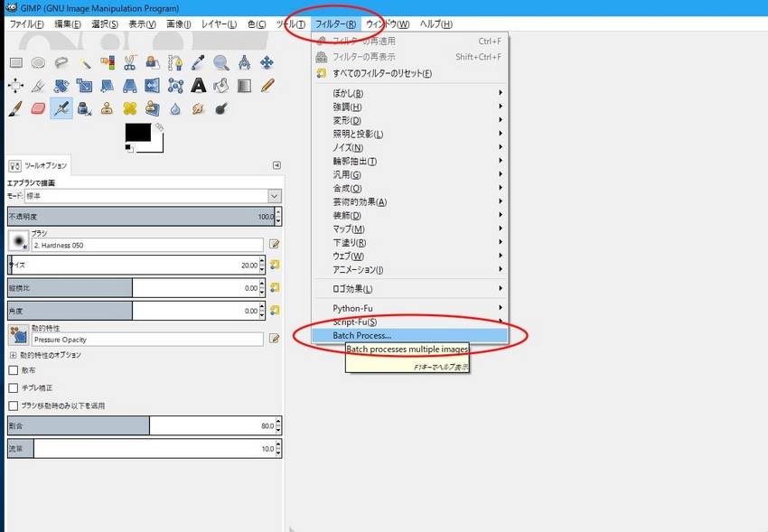Select the Move tool
Screen dimensions: 768x532
coord(267,62)
